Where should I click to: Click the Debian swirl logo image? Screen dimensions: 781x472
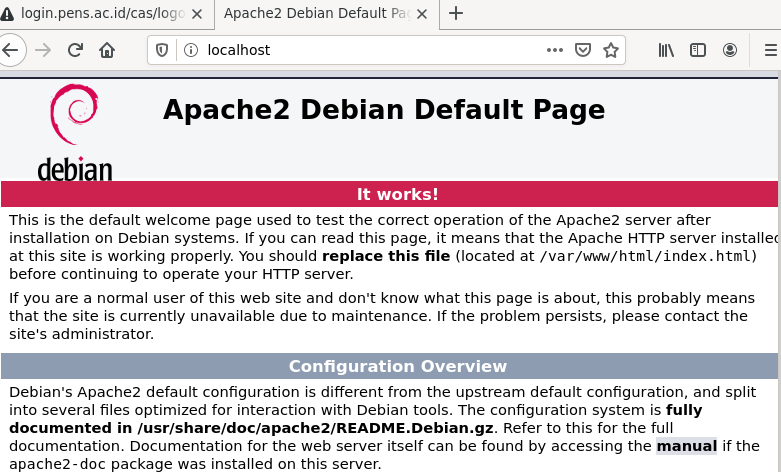(x=75, y=132)
